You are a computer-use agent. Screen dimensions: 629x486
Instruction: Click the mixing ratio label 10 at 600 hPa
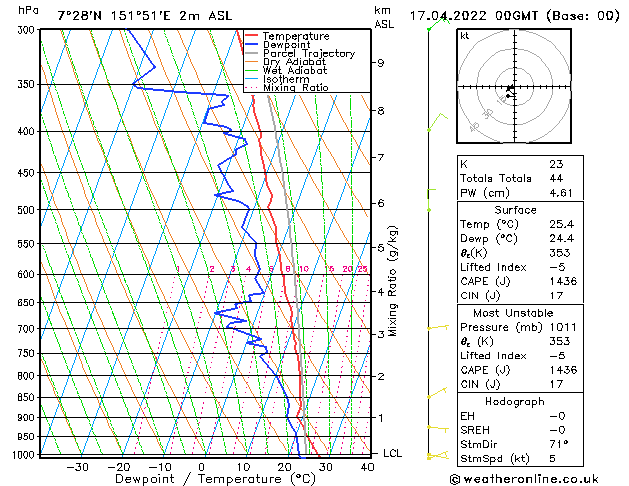[304, 269]
